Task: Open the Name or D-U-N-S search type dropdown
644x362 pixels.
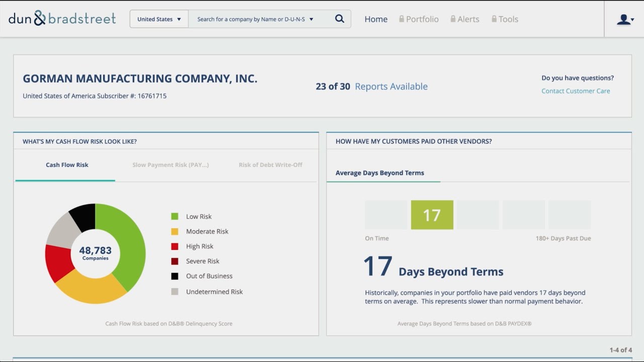Action: (x=311, y=19)
